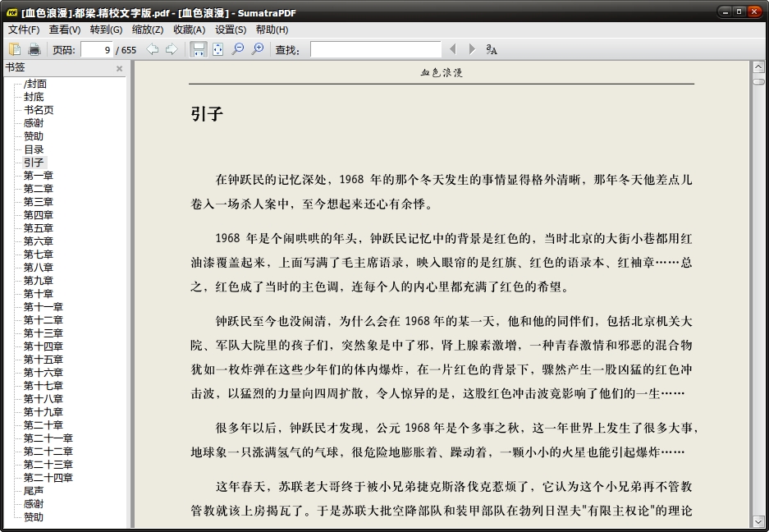769x532 pixels.
Task: Jump to the 第七章 bookmark
Action: point(39,255)
